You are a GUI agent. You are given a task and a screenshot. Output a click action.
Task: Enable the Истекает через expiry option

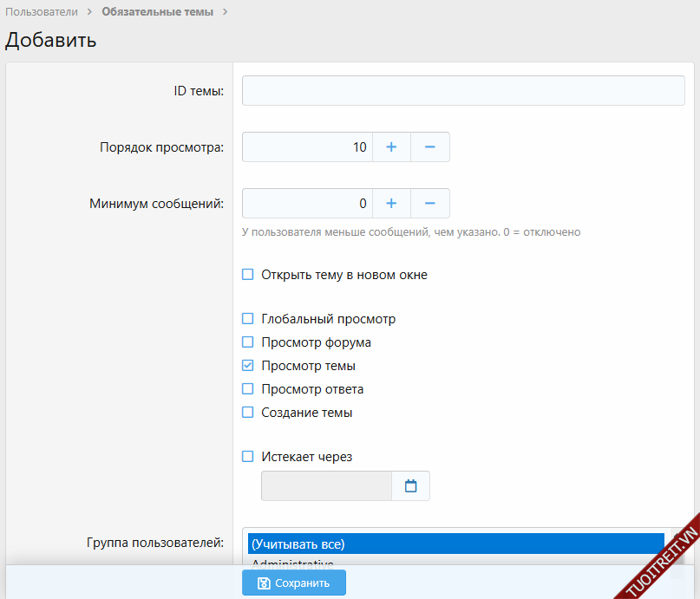pos(248,457)
